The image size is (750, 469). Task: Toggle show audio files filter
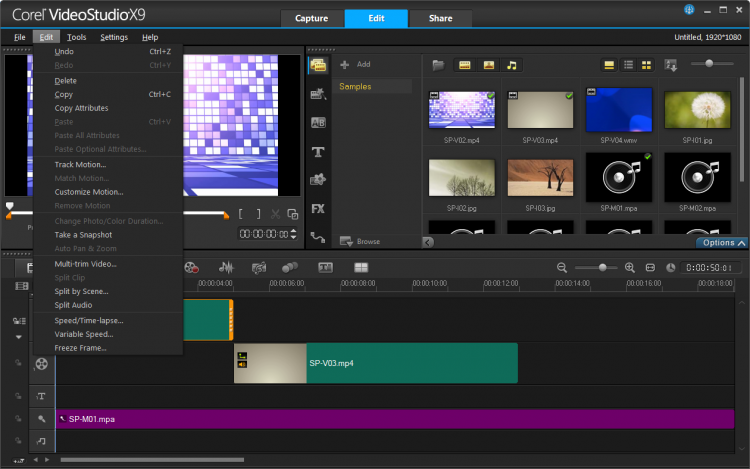[511, 65]
